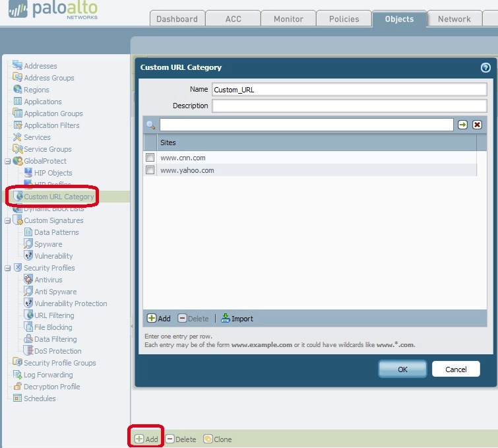Click the File Blocking icon
This screenshot has height=448, width=498.
[x=28, y=327]
